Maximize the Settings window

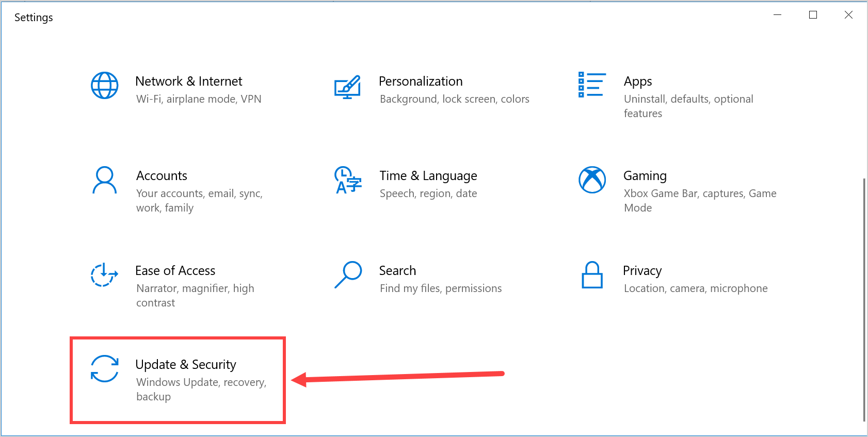pos(813,15)
